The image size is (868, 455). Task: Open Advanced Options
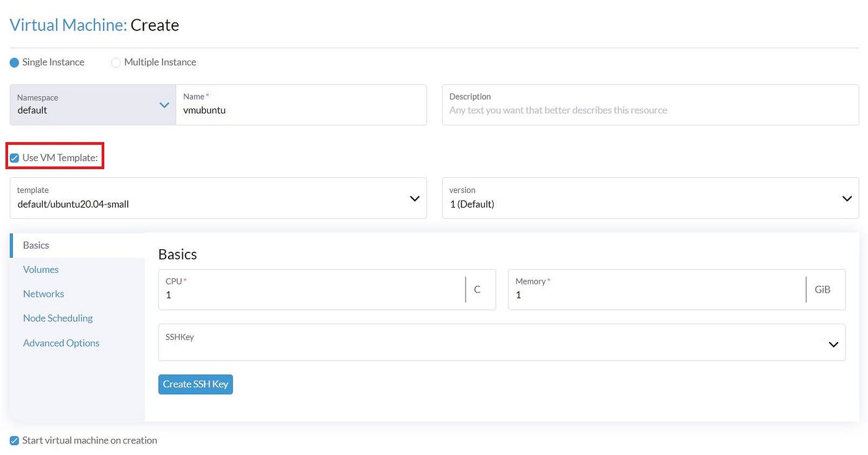pos(61,342)
